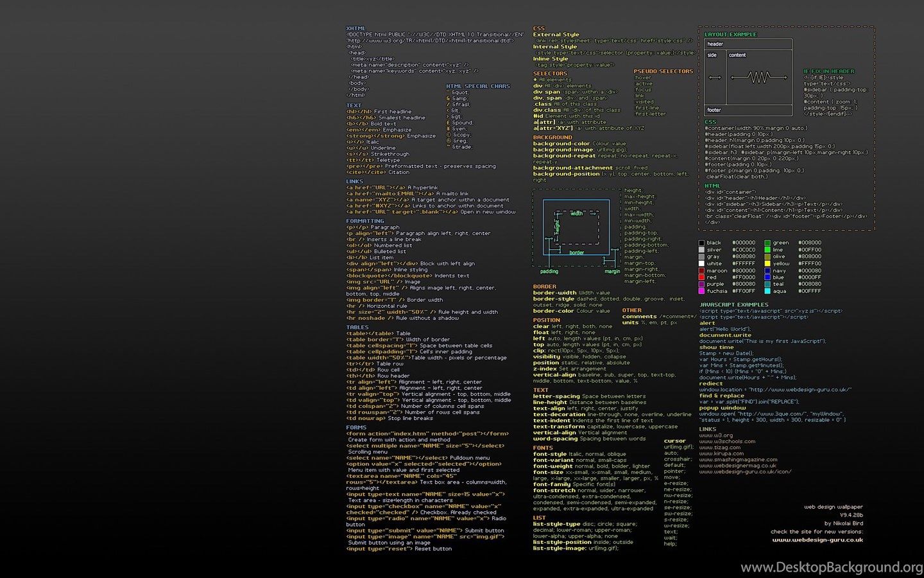Click the JavaScript Examples heading
The width and height of the screenshot is (924, 578).
click(x=733, y=304)
